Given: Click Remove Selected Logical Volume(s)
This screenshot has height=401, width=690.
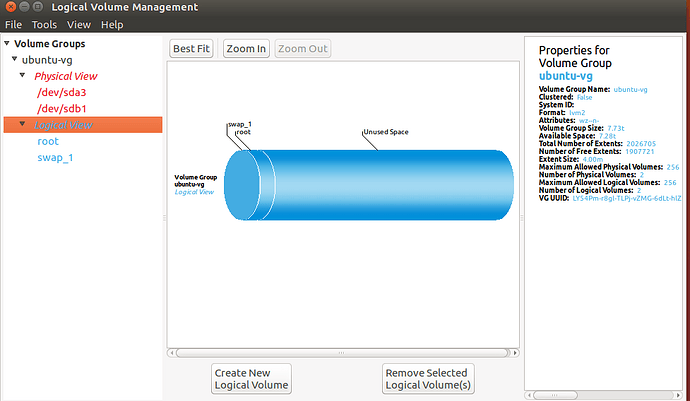Looking at the screenshot, I should (427, 378).
